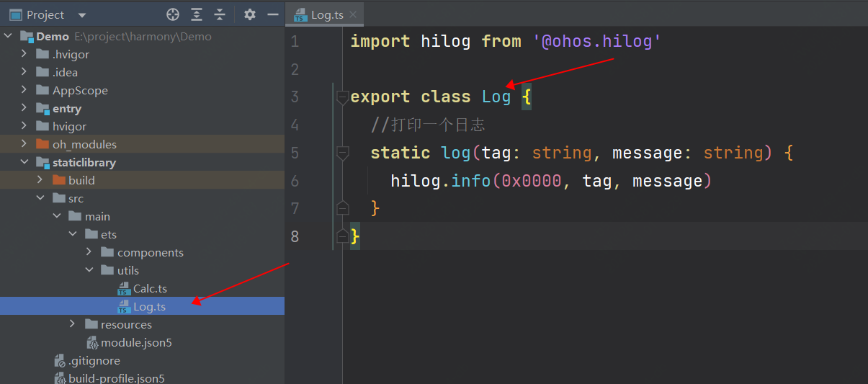Select Log.ts in the project tree
The height and width of the screenshot is (384, 868).
click(x=149, y=307)
